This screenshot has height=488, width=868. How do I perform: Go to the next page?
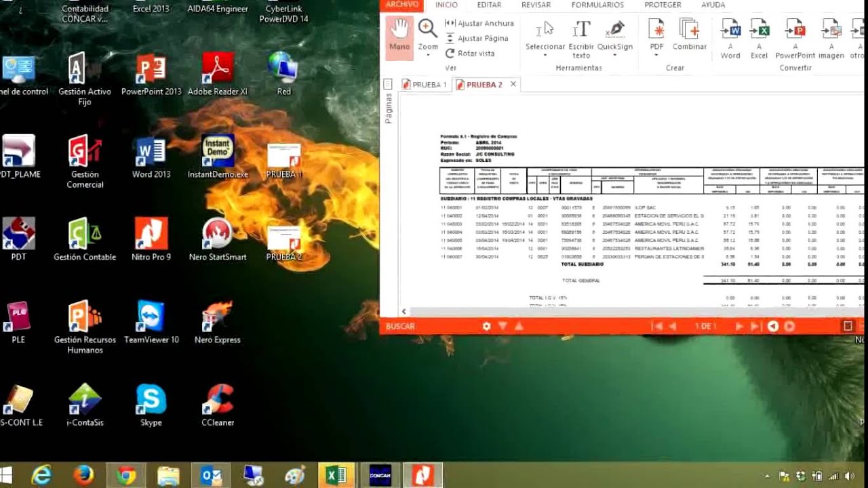click(x=739, y=326)
